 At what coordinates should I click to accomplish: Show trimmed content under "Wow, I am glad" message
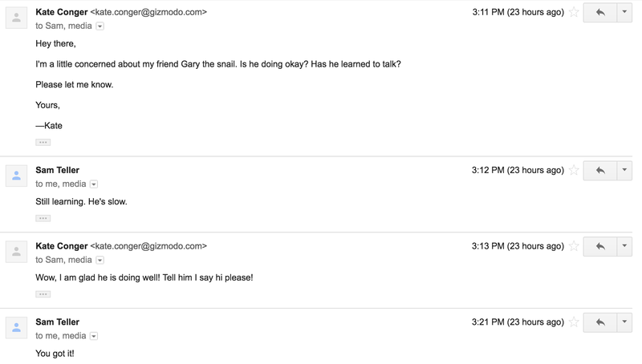click(43, 294)
